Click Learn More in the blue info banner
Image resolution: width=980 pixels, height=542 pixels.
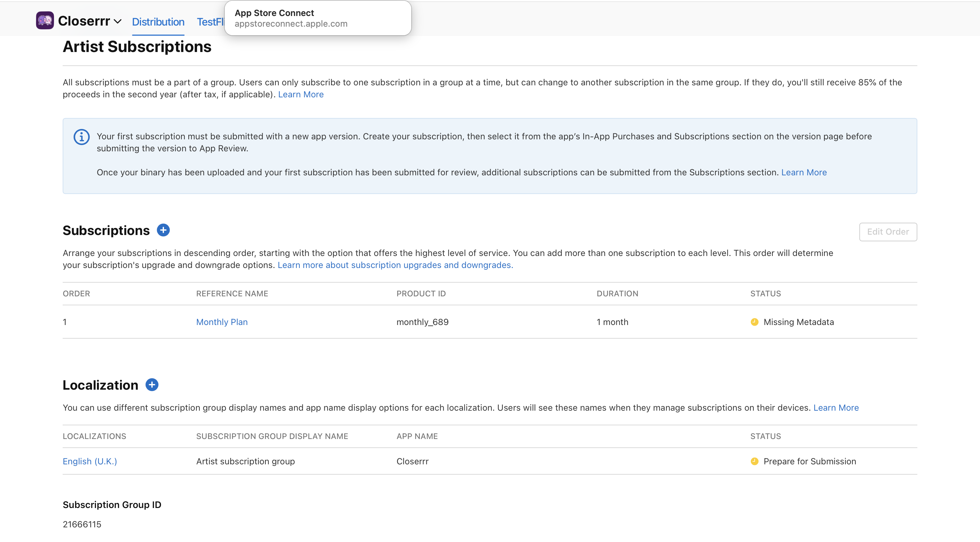tap(804, 172)
